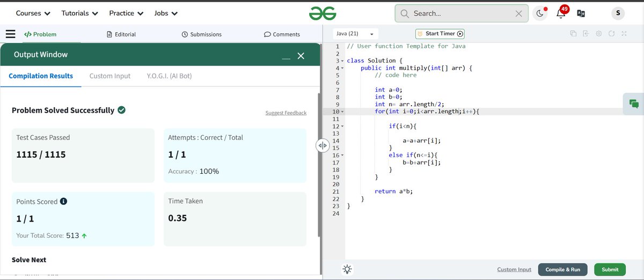The image size is (644, 280).
Task: Copy code using the copy icon in editor toolbar
Action: click(573, 34)
